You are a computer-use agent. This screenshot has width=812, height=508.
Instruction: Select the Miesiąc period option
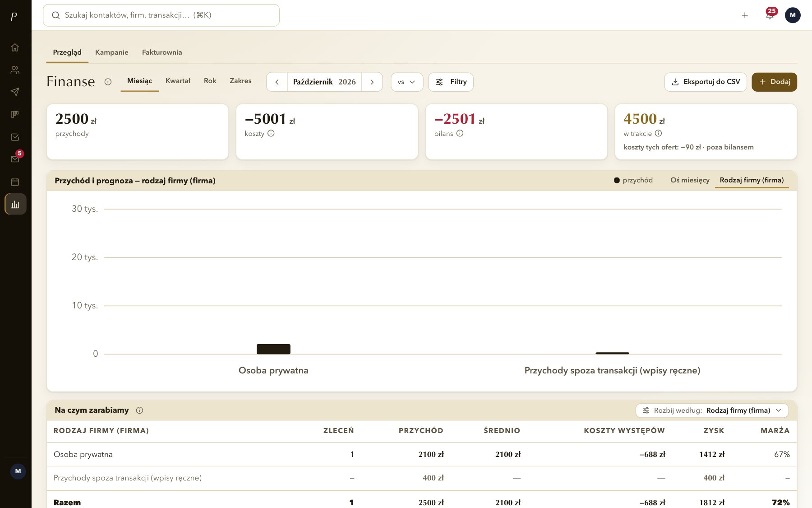[139, 81]
